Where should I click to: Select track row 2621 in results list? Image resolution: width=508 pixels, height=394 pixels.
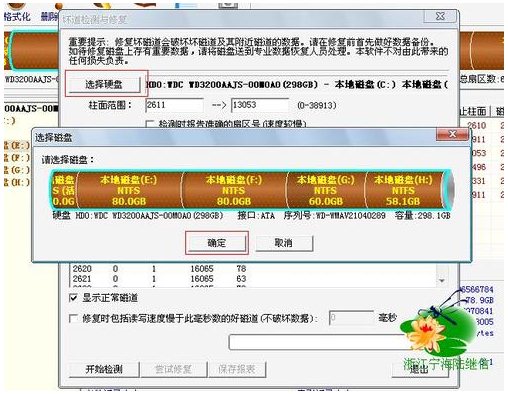159,279
